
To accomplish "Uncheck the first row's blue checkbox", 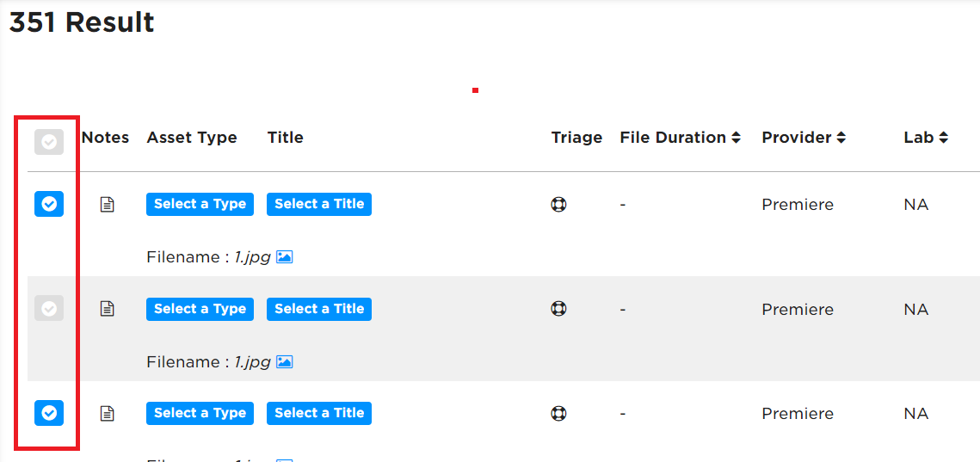I will coord(49,204).
